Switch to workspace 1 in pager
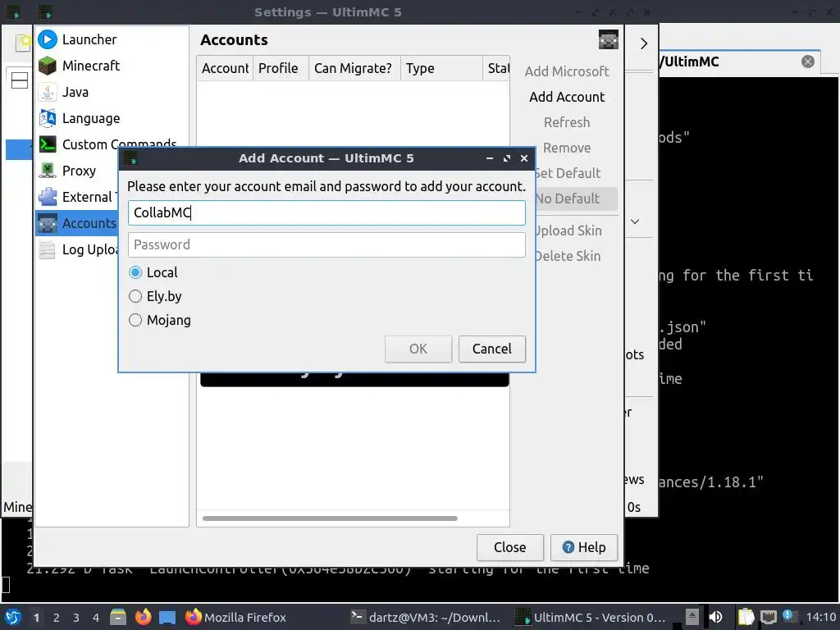The height and width of the screenshot is (630, 840). pyautogui.click(x=36, y=618)
